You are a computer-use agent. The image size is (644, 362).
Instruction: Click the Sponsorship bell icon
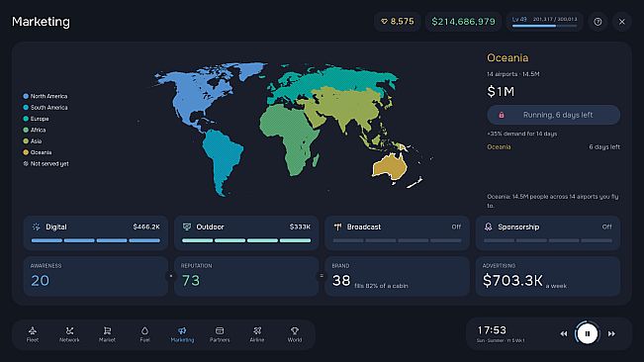click(489, 226)
